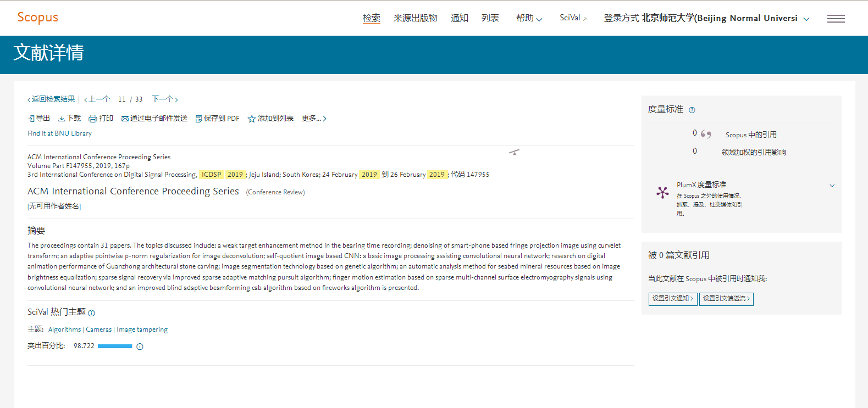Click the 保存到 PDF label
The height and width of the screenshot is (408, 868).
click(x=222, y=119)
